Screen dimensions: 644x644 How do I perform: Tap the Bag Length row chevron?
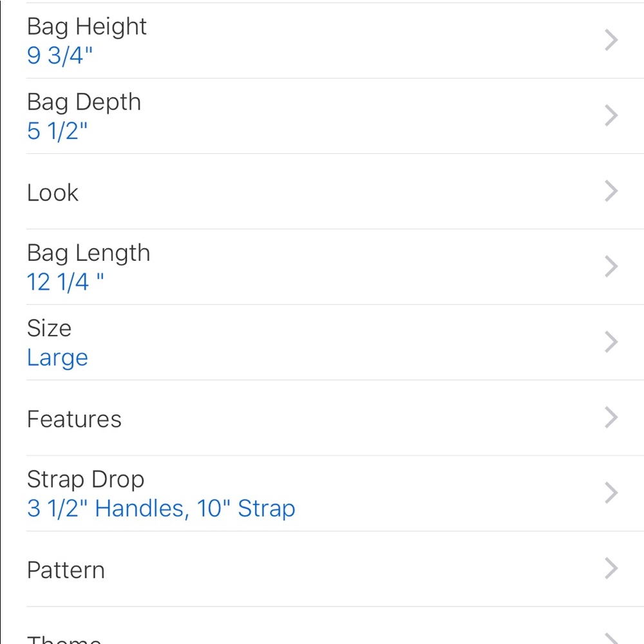click(611, 267)
